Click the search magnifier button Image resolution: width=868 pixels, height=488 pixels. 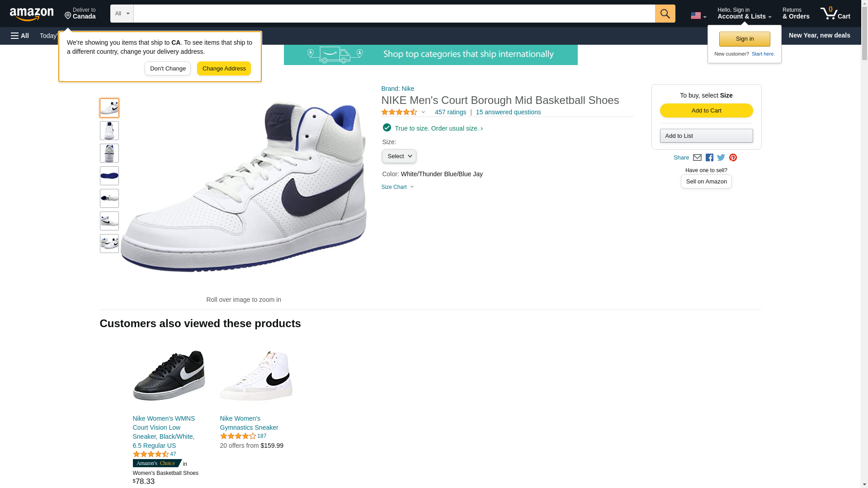(x=665, y=14)
